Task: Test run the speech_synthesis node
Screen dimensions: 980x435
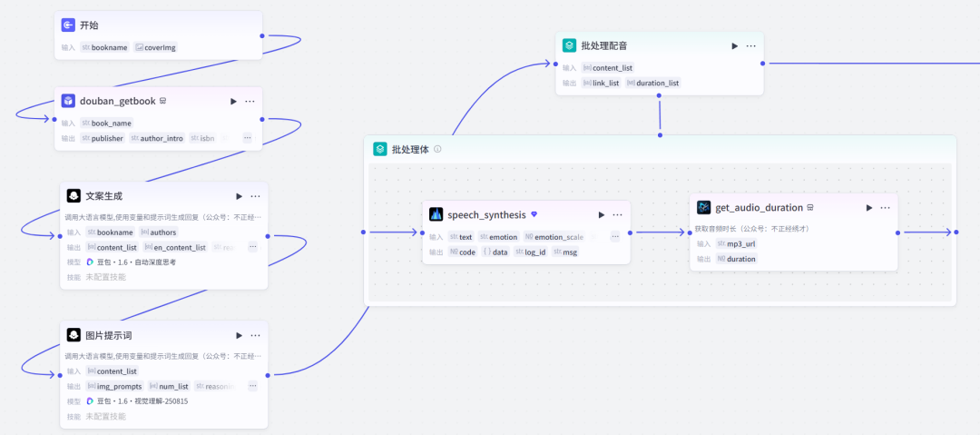Action: (601, 215)
